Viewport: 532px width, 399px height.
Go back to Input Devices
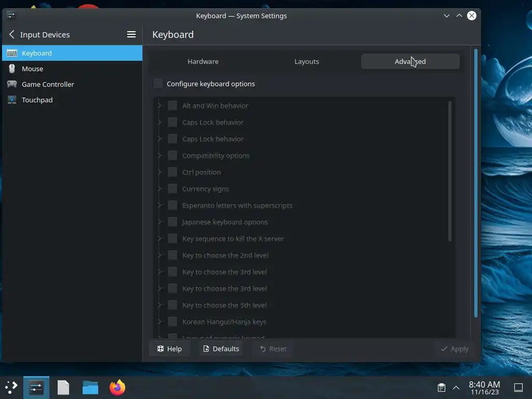pos(12,34)
